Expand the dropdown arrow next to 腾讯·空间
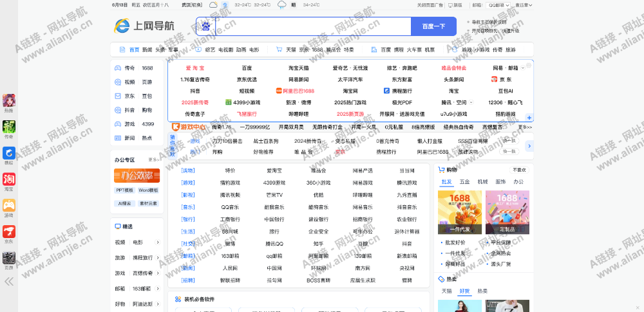Image resolution: width=644 pixels, height=312 pixels. point(471,102)
